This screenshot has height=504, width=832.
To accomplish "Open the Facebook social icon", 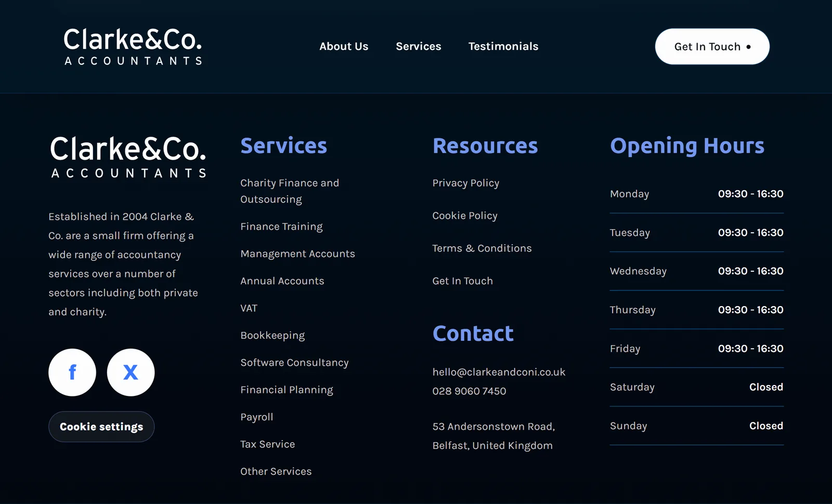I will [72, 372].
